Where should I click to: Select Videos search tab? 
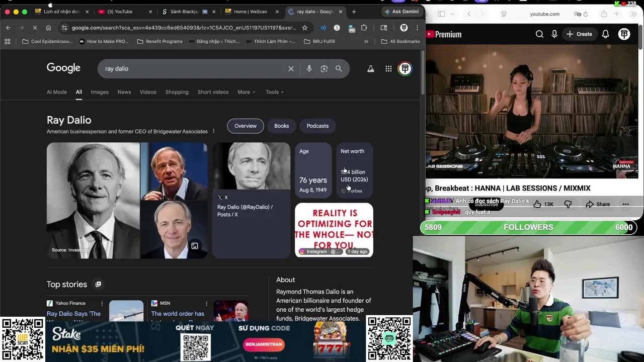click(x=148, y=92)
